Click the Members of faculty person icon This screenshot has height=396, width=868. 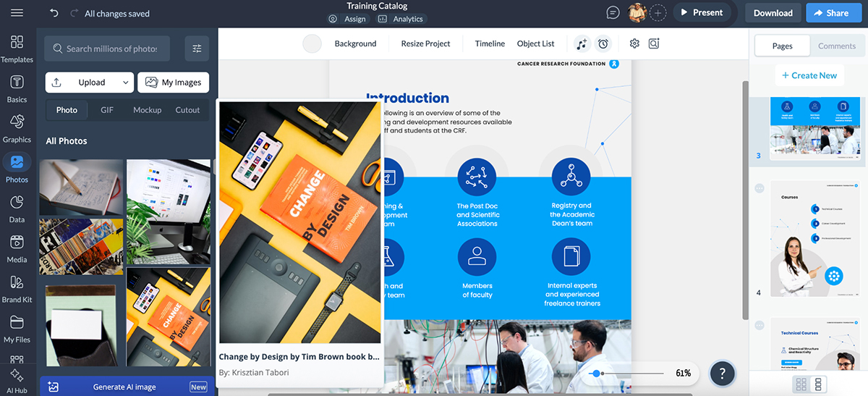click(x=477, y=256)
